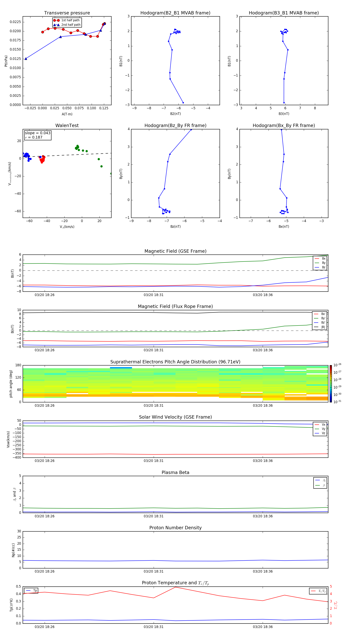
Task: Click the Bx' legend entry in Flux Rope plot
Action: tap(320, 314)
